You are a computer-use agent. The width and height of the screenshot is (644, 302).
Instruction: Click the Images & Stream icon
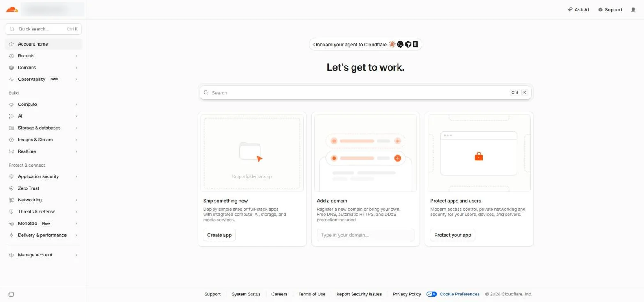[x=11, y=140]
